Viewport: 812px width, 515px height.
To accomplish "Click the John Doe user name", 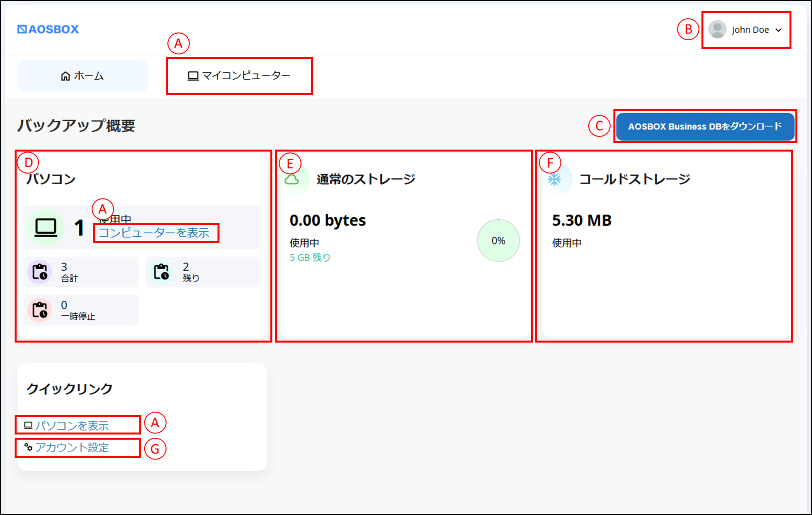I will [x=750, y=30].
